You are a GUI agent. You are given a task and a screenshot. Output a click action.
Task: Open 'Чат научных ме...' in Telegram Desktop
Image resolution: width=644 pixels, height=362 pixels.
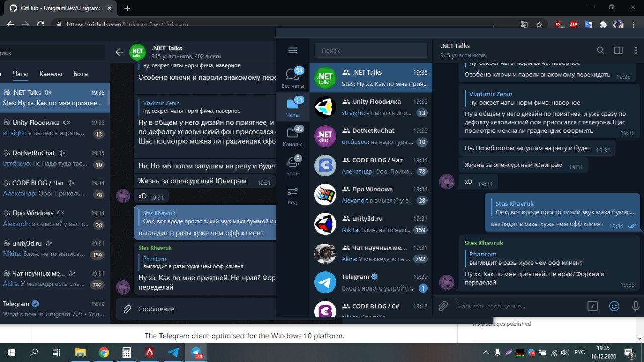pyautogui.click(x=371, y=253)
